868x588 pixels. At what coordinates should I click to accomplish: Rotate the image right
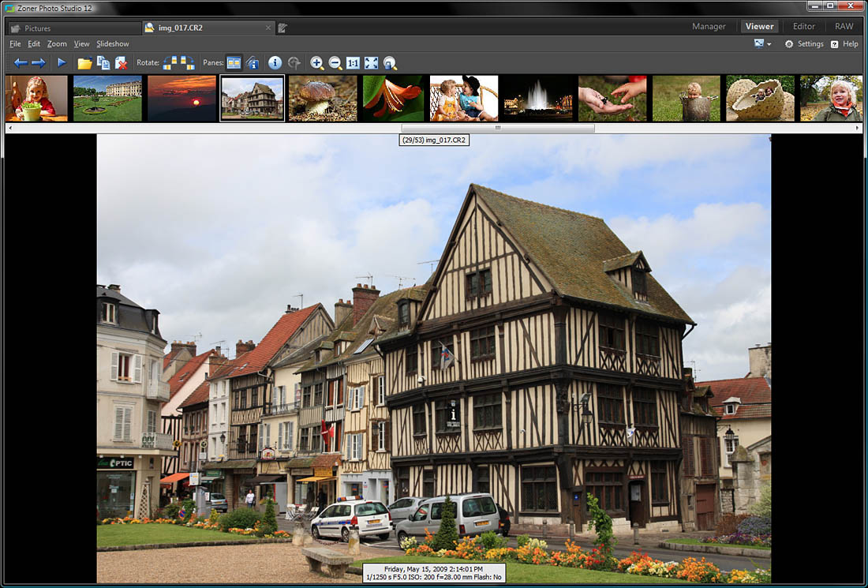(188, 63)
